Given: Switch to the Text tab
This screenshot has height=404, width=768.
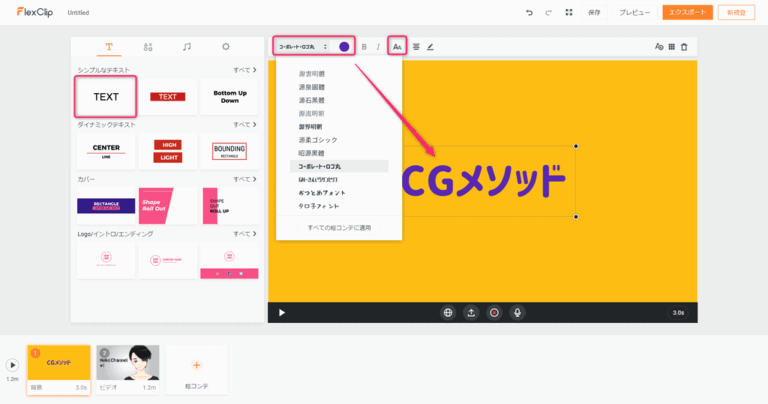Looking at the screenshot, I should [x=109, y=47].
